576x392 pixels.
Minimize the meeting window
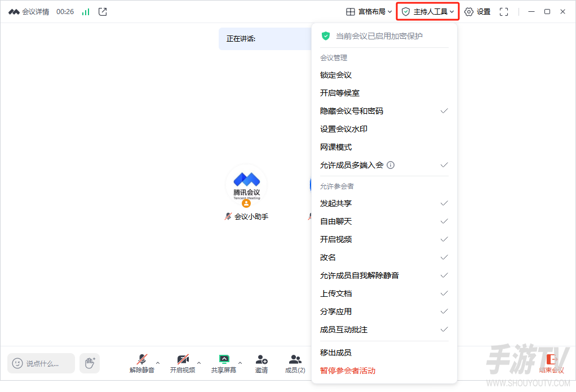tap(531, 12)
